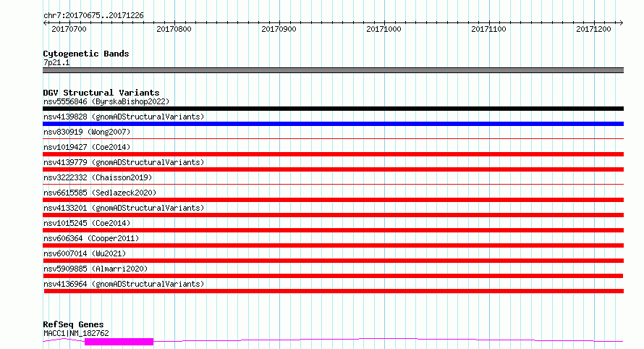Click the nsv6615585 (Sedlazeck2020) label
The width and height of the screenshot is (644, 349).
100,193
